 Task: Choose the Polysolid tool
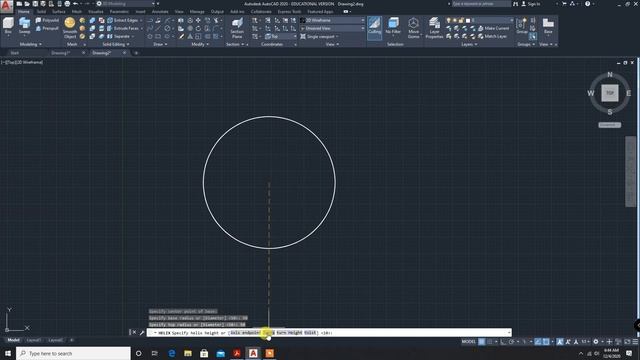(x=47, y=20)
